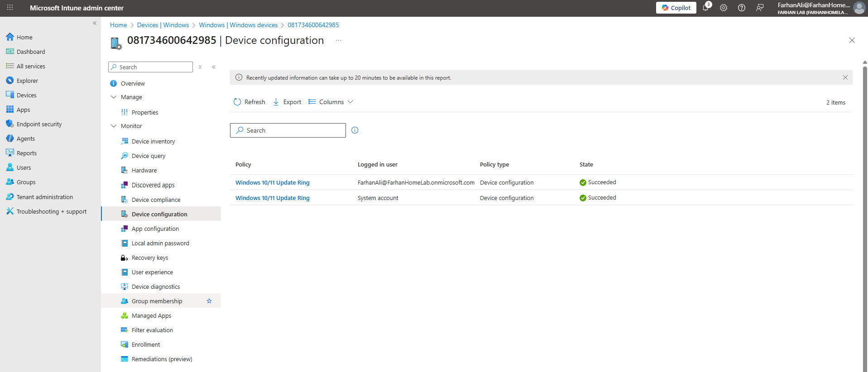
Task: Navigate to Devices | Windows breadcrumb
Action: [163, 25]
